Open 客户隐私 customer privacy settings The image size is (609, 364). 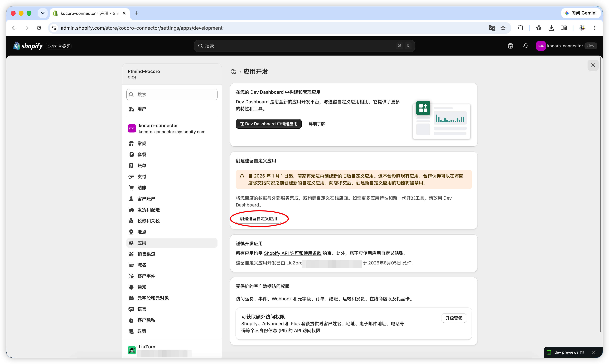[x=172, y=320]
